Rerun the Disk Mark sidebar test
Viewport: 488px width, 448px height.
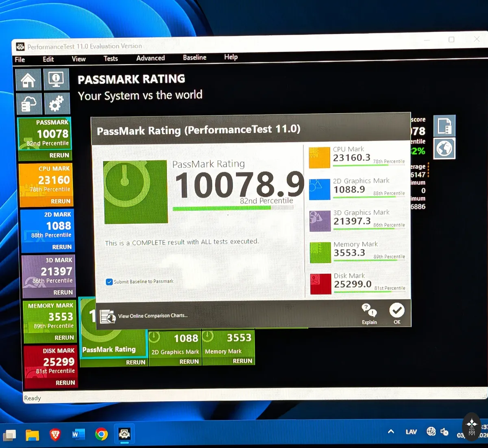[65, 383]
